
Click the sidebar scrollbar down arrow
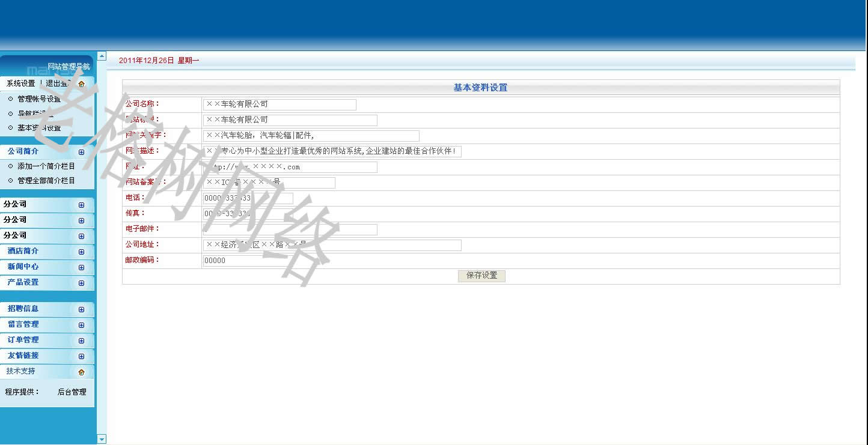[102, 440]
